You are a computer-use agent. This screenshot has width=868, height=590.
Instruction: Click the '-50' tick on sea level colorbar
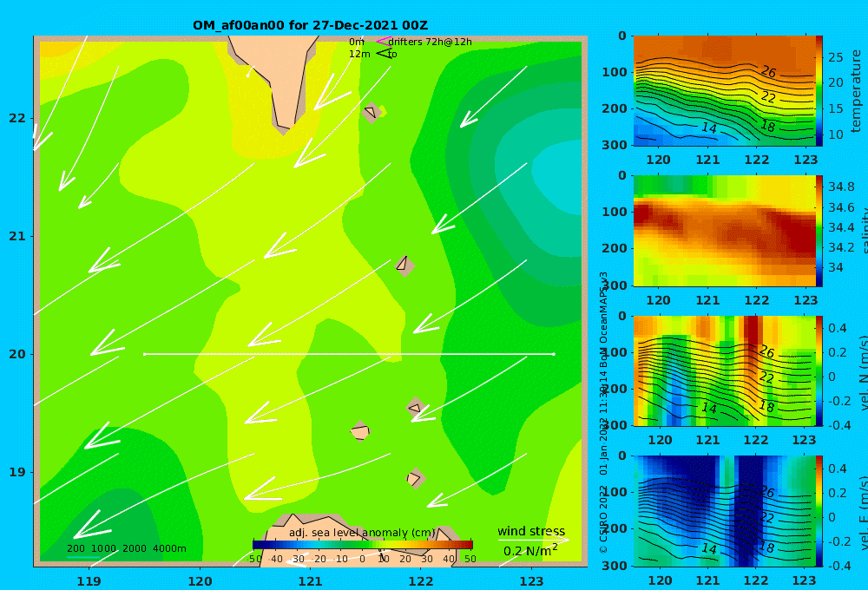(x=253, y=559)
